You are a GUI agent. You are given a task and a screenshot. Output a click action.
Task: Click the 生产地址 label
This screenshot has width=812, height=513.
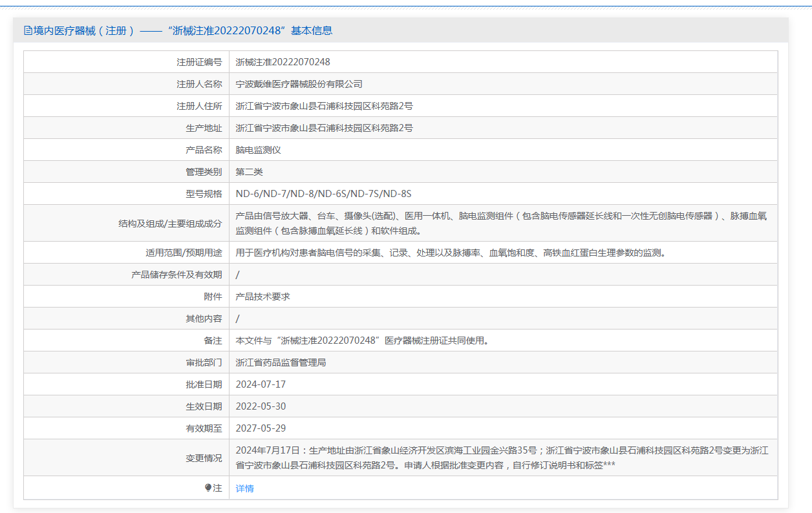click(x=204, y=128)
